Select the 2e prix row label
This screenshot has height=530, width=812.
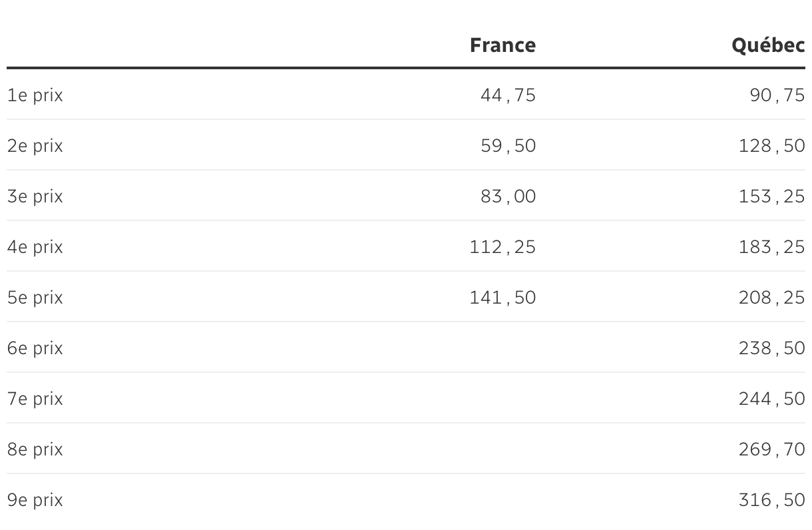(x=35, y=146)
